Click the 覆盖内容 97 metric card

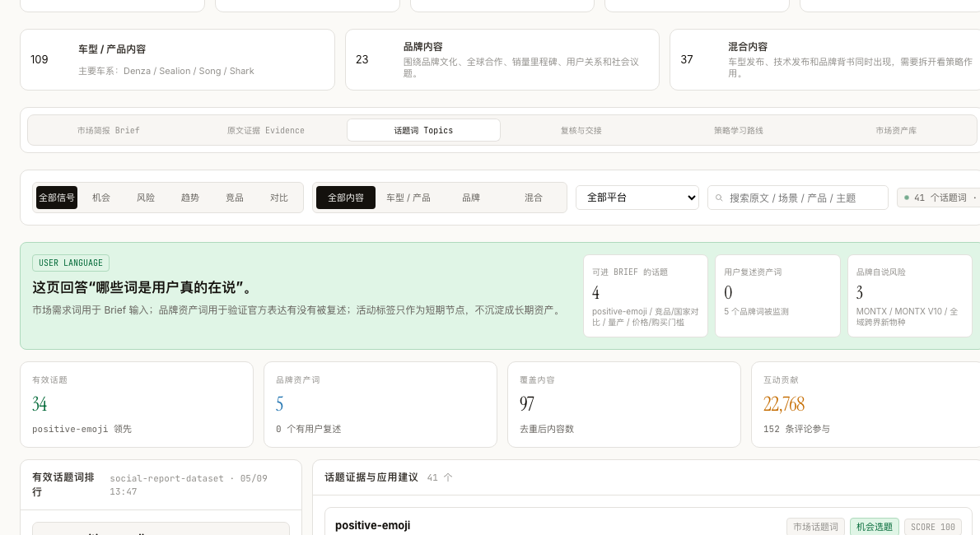[x=623, y=404]
